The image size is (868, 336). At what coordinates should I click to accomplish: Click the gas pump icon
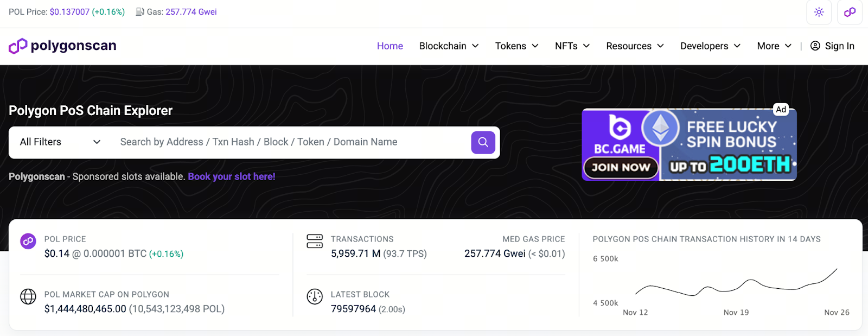point(140,12)
